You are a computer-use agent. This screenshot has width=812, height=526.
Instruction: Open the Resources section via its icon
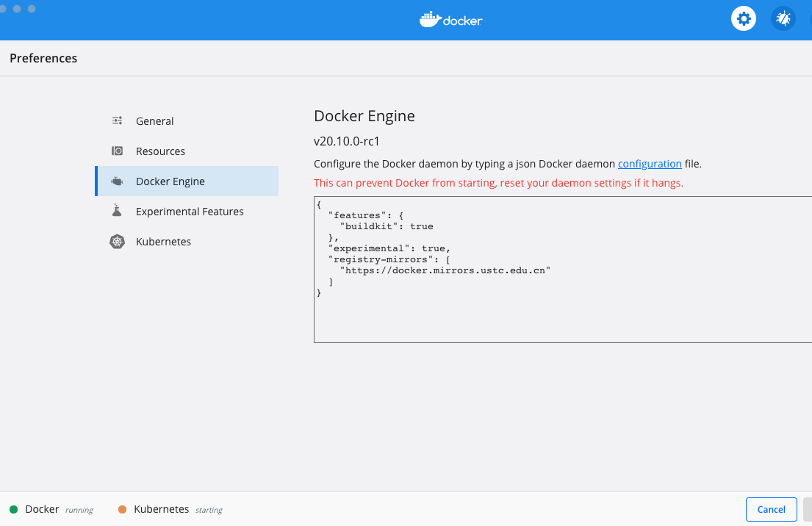point(117,151)
